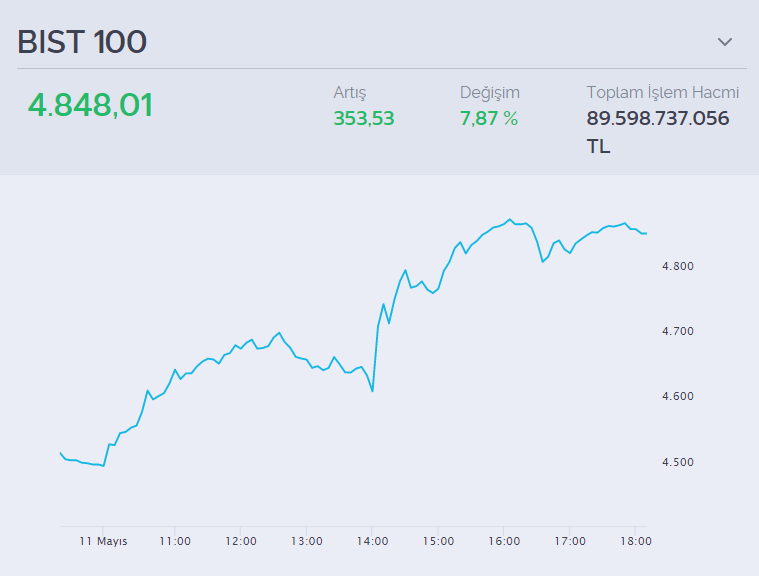This screenshot has width=759, height=576.
Task: Click the 89.598.737.056 TL volume figure
Action: click(x=658, y=132)
